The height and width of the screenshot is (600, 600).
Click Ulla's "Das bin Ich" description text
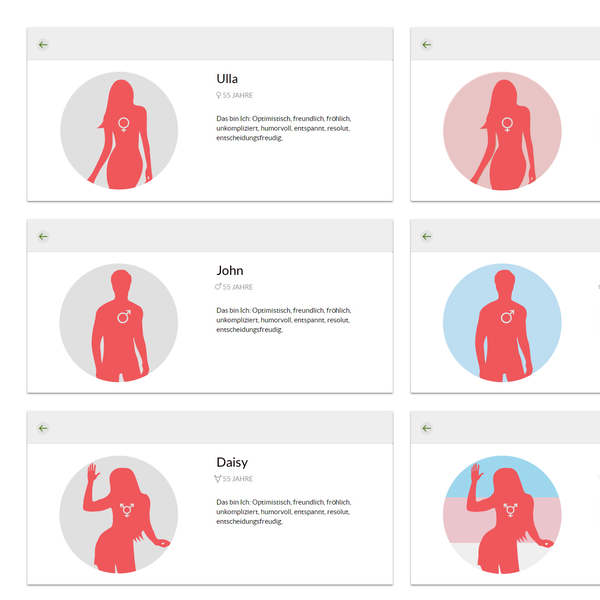284,128
